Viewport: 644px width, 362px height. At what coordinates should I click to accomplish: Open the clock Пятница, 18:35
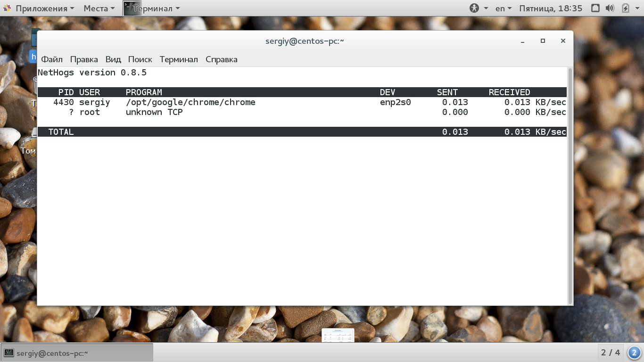point(551,8)
